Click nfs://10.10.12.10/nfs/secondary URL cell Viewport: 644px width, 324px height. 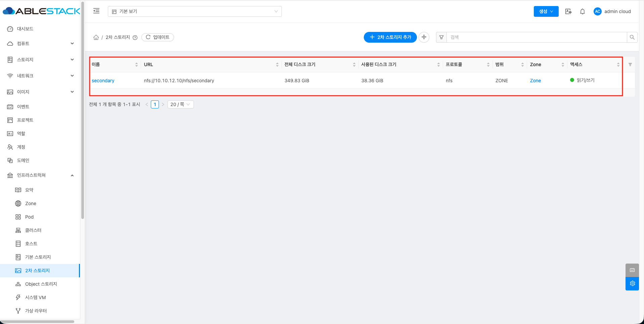click(179, 81)
